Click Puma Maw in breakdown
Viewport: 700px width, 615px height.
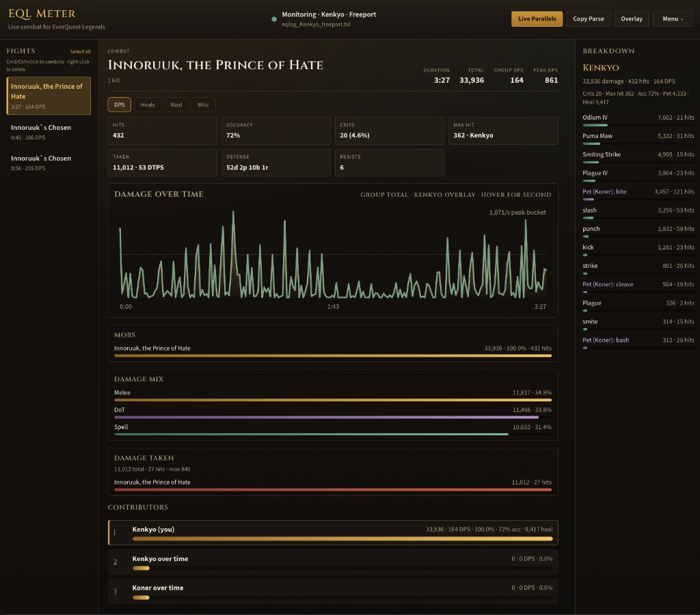(638, 139)
